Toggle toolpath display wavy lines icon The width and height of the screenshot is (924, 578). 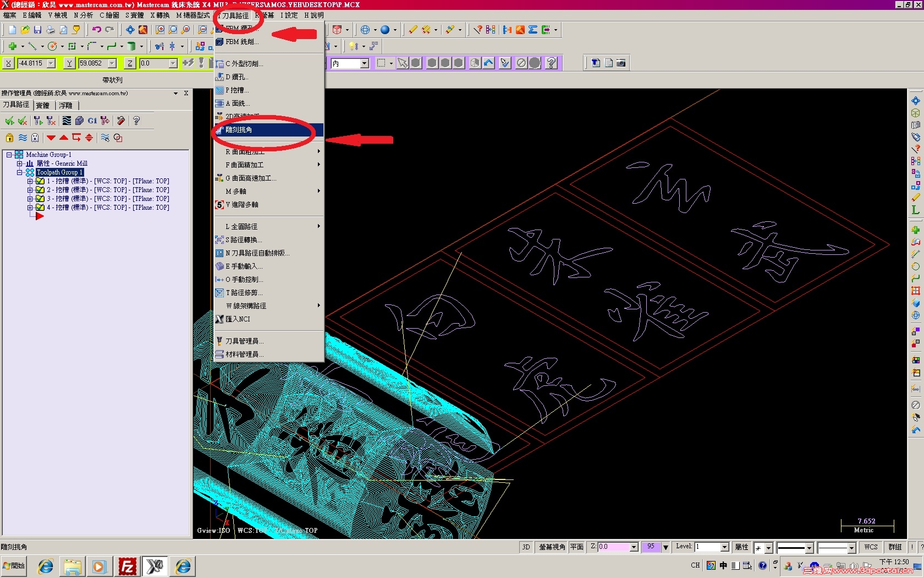coord(23,138)
